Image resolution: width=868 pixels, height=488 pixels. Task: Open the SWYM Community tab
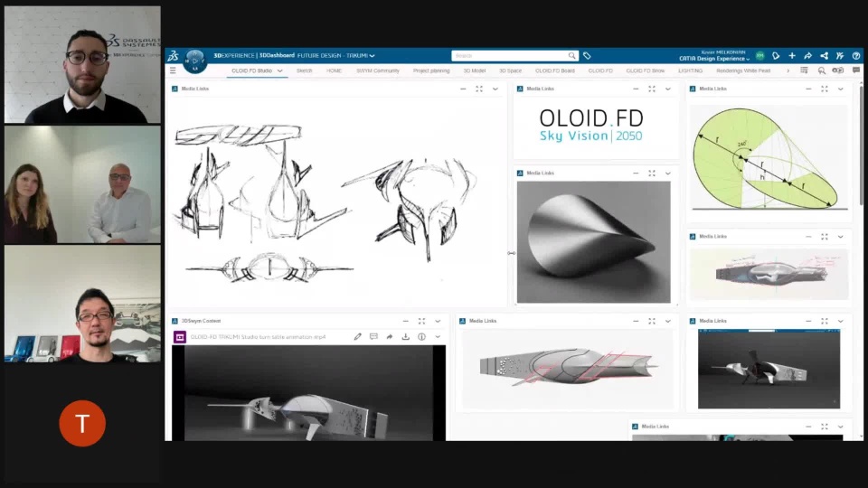click(378, 70)
